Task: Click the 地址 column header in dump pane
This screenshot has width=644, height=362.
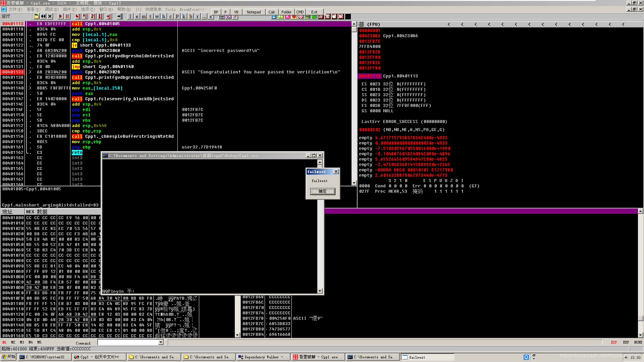Action: pos(13,212)
